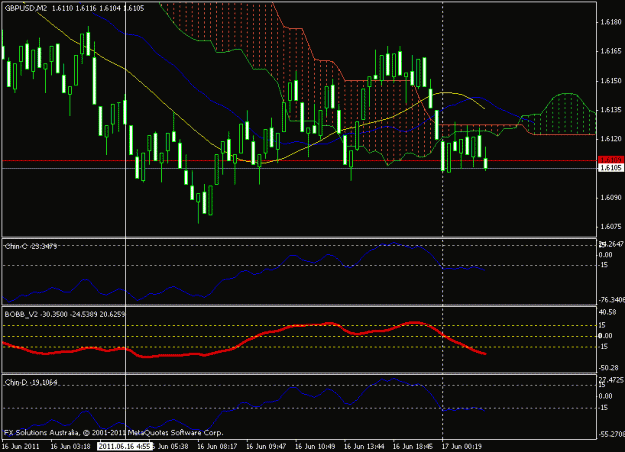The image size is (625, 452).
Task: Select the 1.6090 price scale label
Action: pos(611,197)
